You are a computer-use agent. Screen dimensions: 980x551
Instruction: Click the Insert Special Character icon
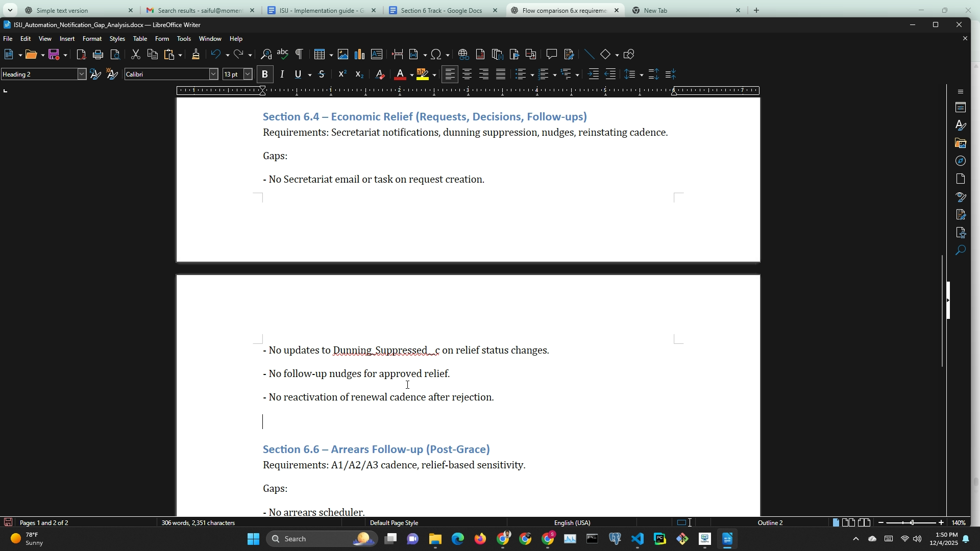[x=436, y=54]
